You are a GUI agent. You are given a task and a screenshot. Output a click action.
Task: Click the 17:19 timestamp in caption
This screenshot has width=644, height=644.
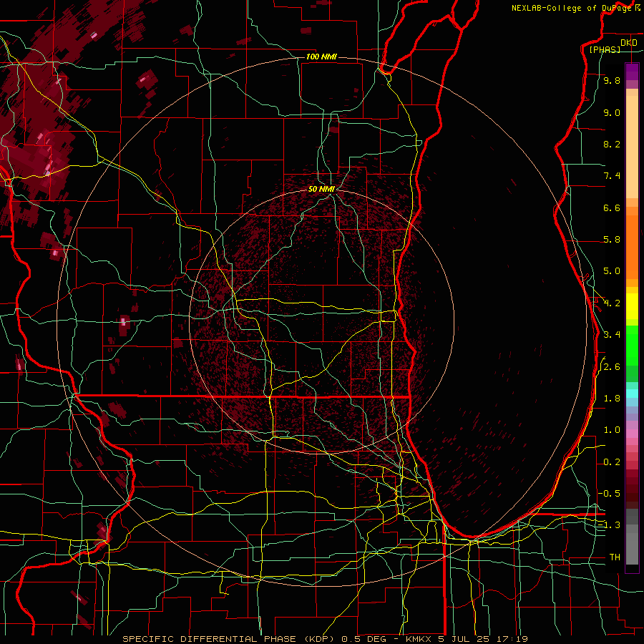[514, 639]
